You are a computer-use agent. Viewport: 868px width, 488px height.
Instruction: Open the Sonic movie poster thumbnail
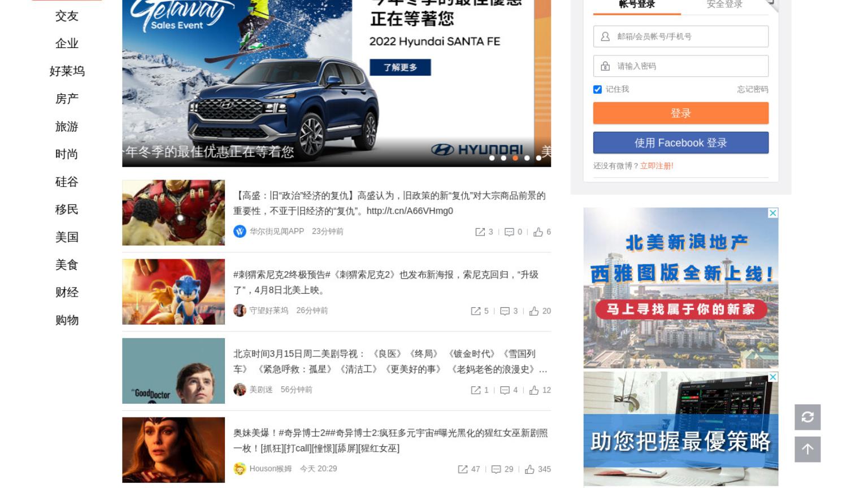pos(173,291)
